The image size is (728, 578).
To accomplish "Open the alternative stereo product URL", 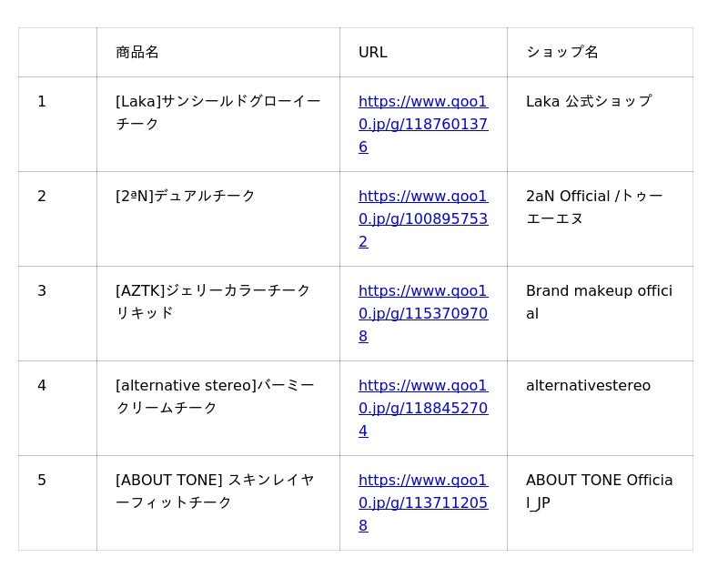I will (x=423, y=408).
